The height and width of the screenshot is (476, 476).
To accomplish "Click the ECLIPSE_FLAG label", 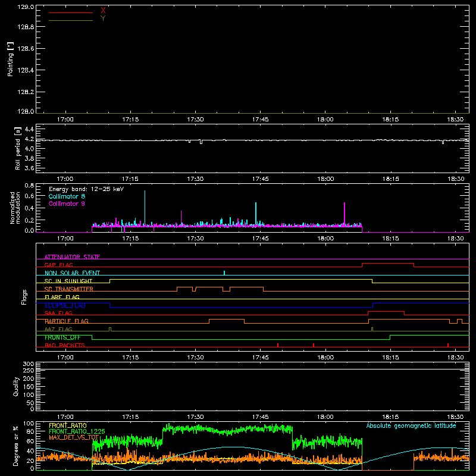I will click(x=65, y=305).
